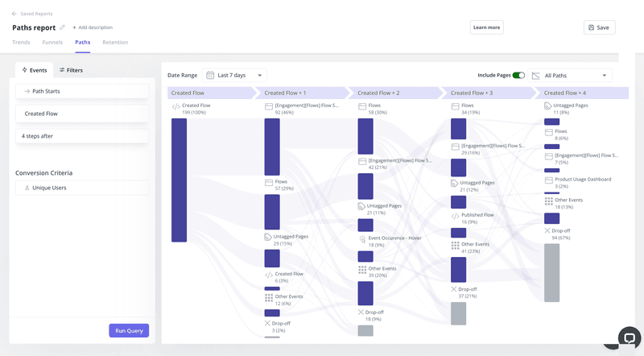
Task: Click the Product Usage Dashboard page icon
Action: pos(548,180)
